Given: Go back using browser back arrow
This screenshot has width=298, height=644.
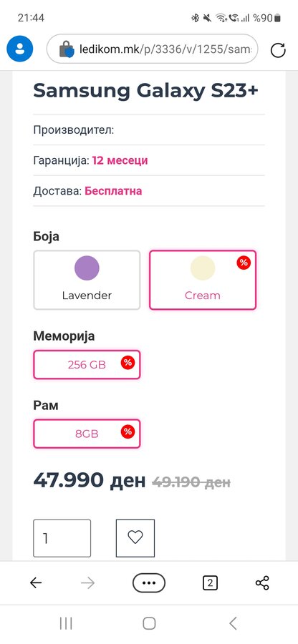Looking at the screenshot, I should 36,582.
